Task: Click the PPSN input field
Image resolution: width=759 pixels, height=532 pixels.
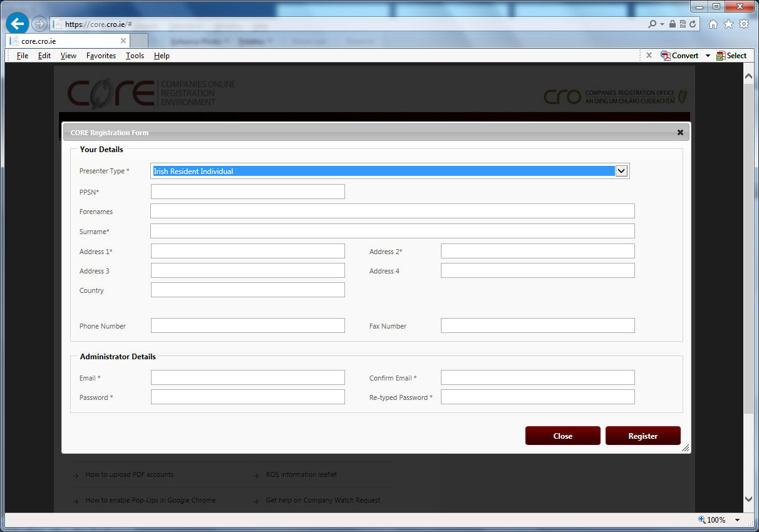Action: 248,192
